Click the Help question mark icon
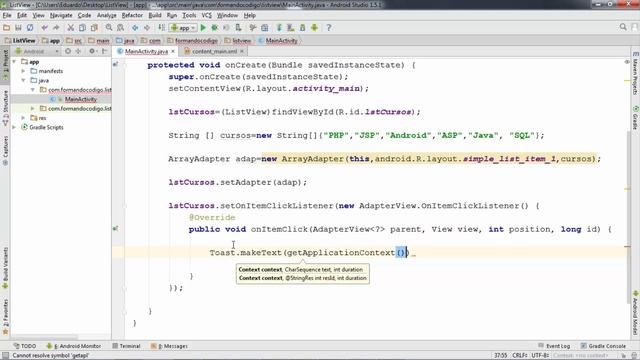The image size is (640, 360). pos(329,28)
